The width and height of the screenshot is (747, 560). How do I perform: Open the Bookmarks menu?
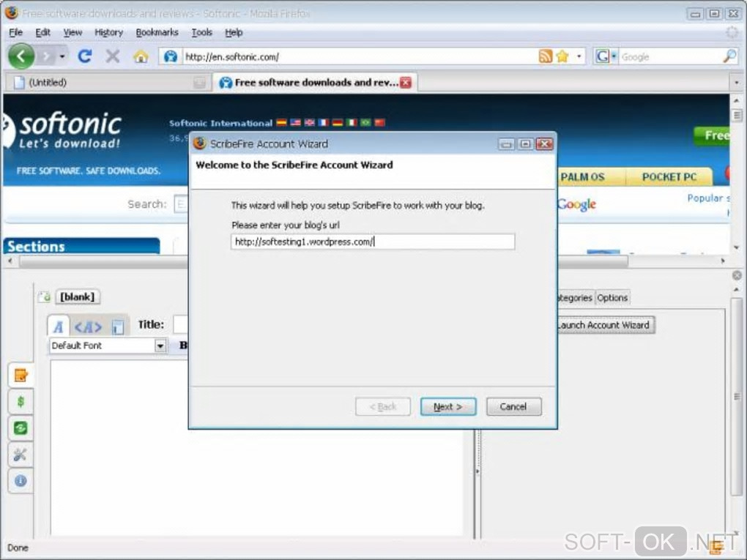point(157,32)
